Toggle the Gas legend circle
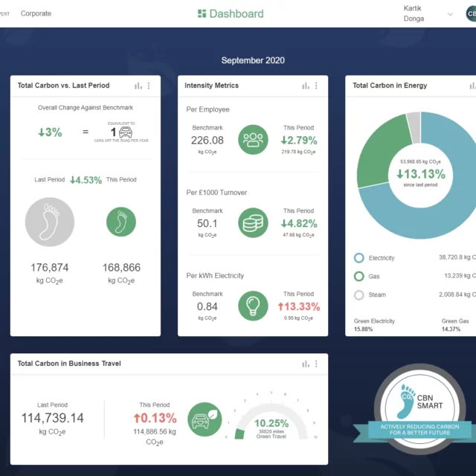This screenshot has width=476, height=476. pyautogui.click(x=359, y=277)
